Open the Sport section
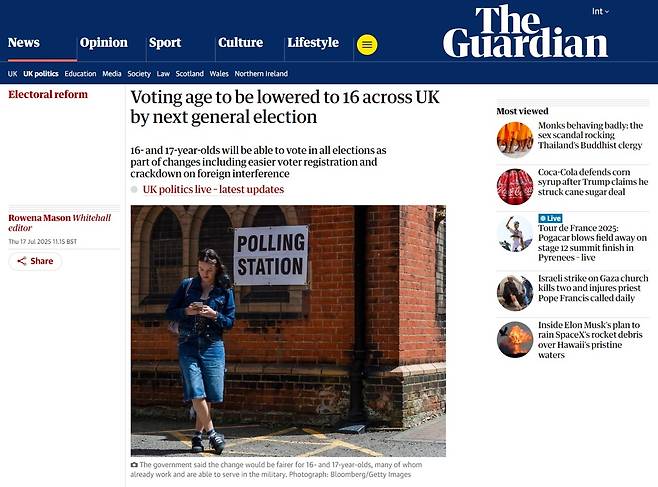The width and height of the screenshot is (658, 487). (165, 42)
